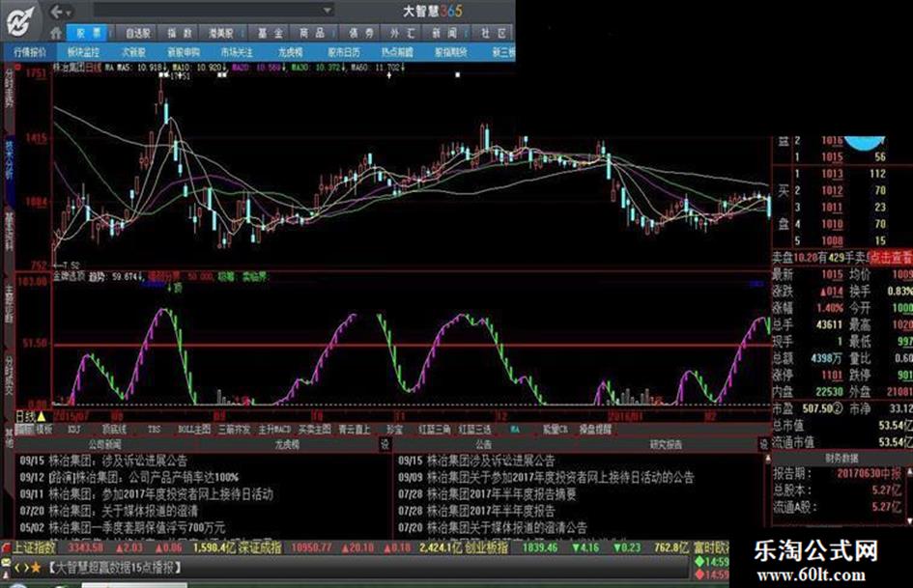Select the MA indicator tab
Viewport: 913px width, 588px height.
(x=515, y=430)
